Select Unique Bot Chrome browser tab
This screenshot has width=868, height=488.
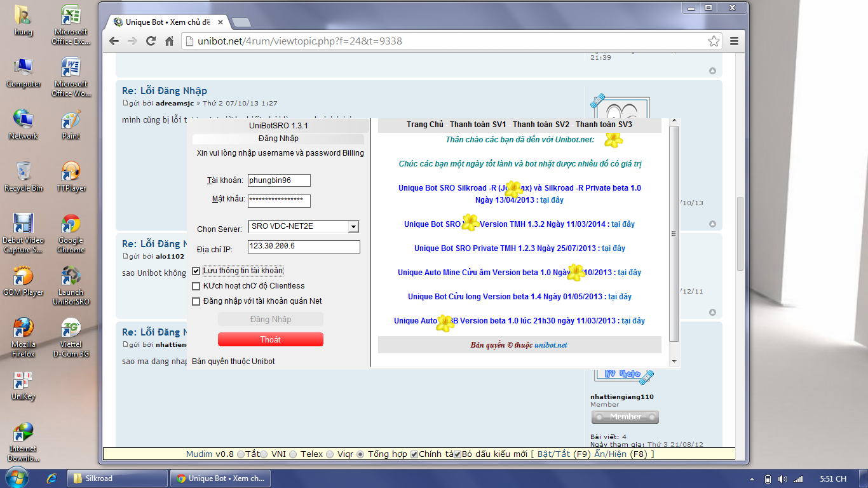point(168,22)
